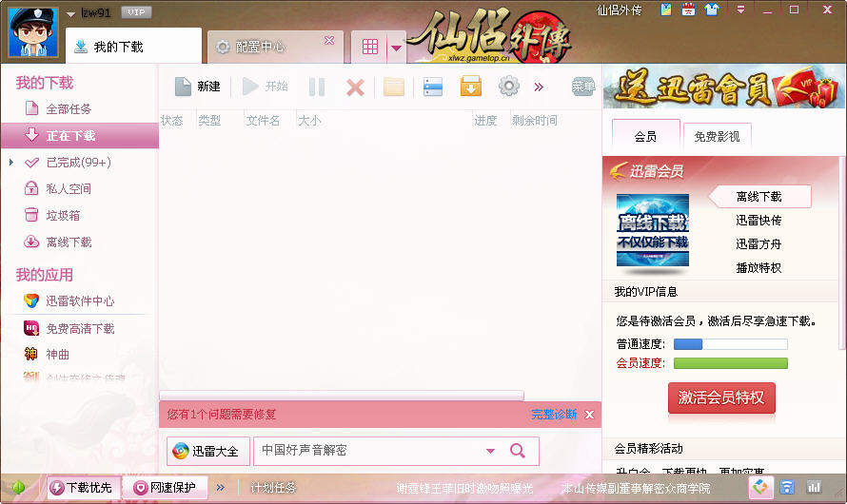
Task: Open 计划任务 in status bar
Action: pyautogui.click(x=273, y=488)
